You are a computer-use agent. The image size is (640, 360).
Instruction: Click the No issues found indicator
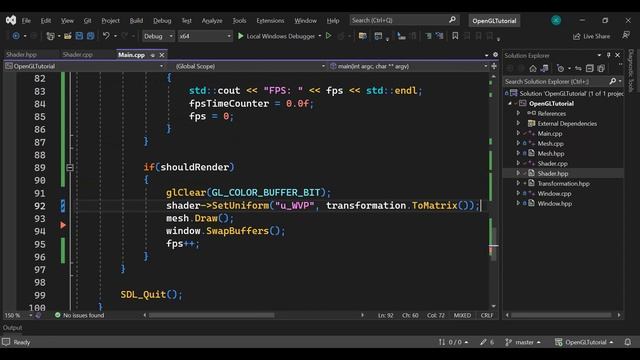[x=80, y=315]
